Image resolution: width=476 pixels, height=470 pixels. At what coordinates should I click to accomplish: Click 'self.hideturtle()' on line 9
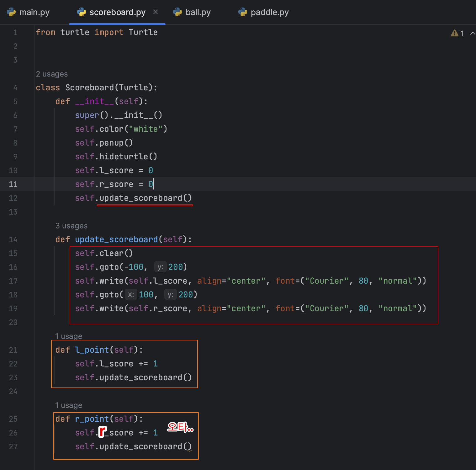click(116, 157)
